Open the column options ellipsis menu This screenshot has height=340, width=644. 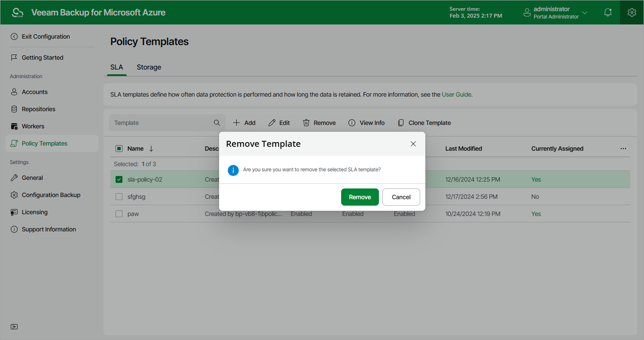point(623,149)
